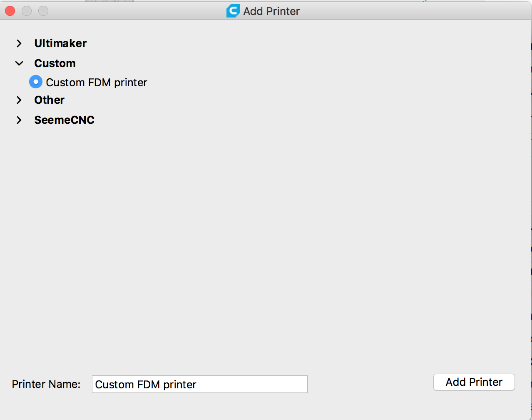Click the Custom category heading

(x=55, y=63)
